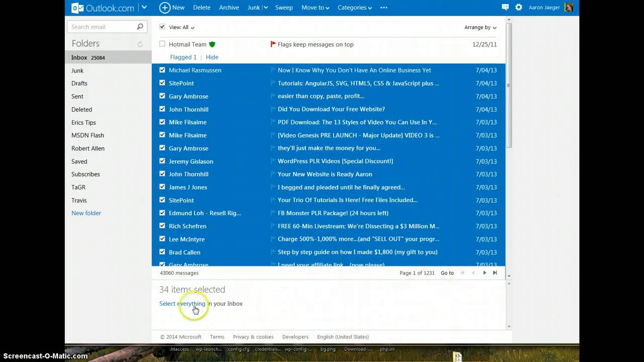
Task: Open the messaging chat icon
Action: click(505, 8)
